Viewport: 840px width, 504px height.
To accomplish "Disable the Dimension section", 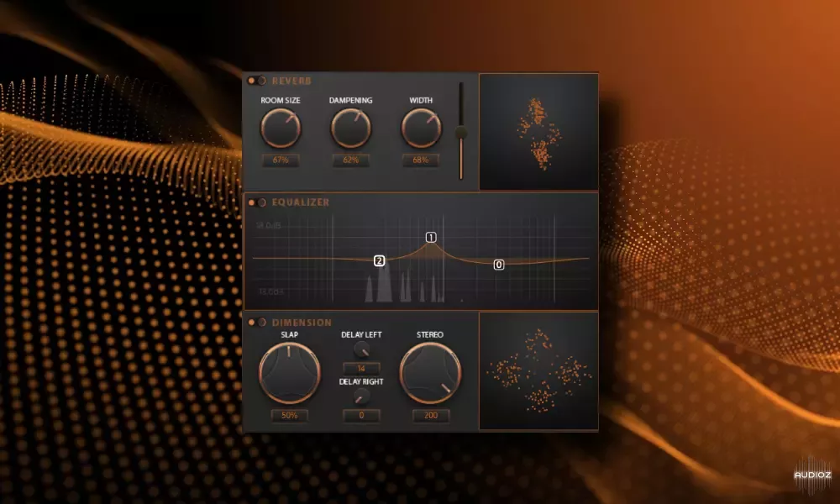I will click(255, 322).
